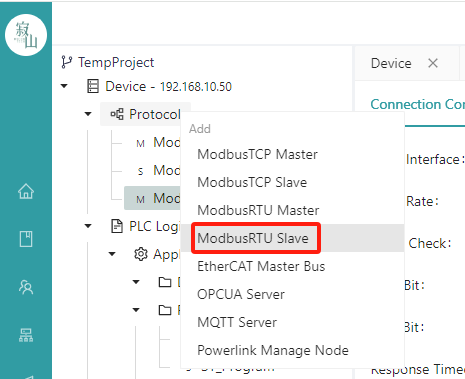Click the Application gear icon
465x379 pixels.
pos(141,254)
